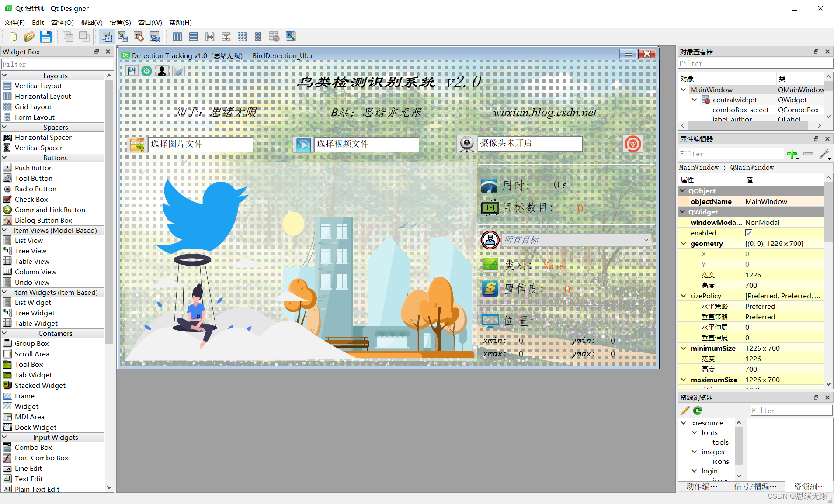Image resolution: width=834 pixels, height=504 pixels.
Task: Apply Lay Out Vertically toolbar icon
Action: [x=194, y=37]
